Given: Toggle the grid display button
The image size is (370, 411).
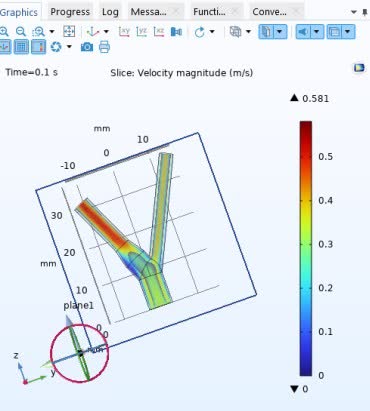Looking at the screenshot, I should click(x=21, y=47).
